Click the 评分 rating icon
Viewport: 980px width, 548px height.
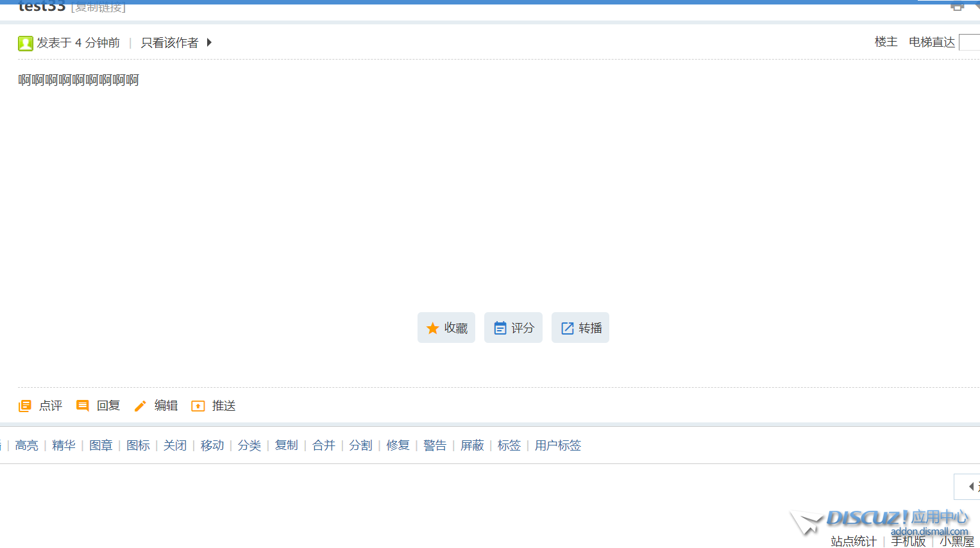point(500,328)
